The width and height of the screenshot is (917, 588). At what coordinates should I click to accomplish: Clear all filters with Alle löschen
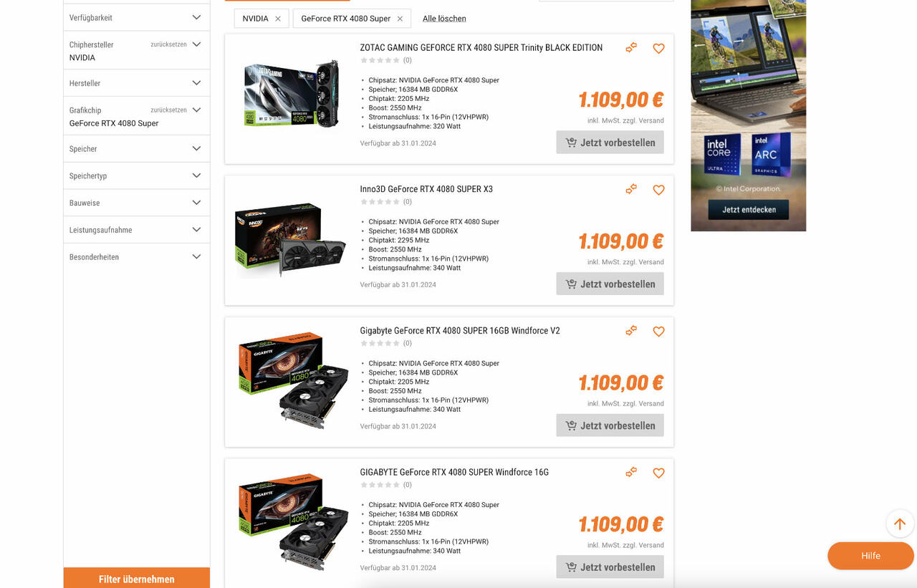pyautogui.click(x=444, y=19)
